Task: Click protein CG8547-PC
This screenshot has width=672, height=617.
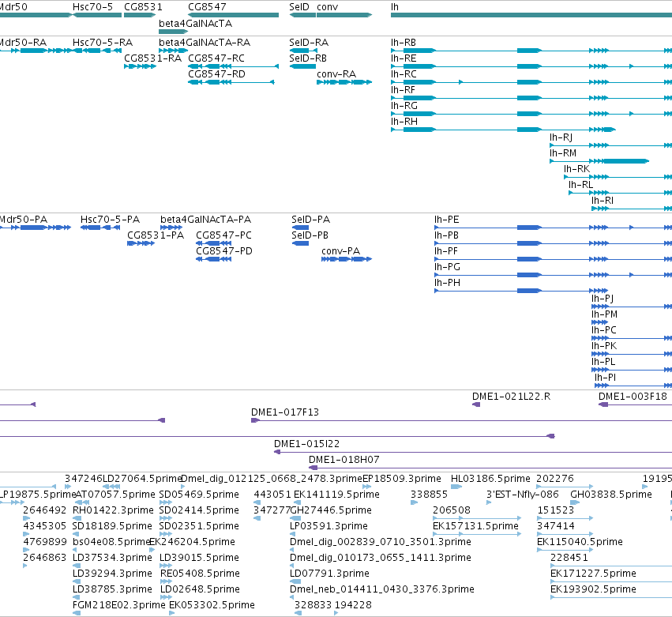Action: point(223,235)
